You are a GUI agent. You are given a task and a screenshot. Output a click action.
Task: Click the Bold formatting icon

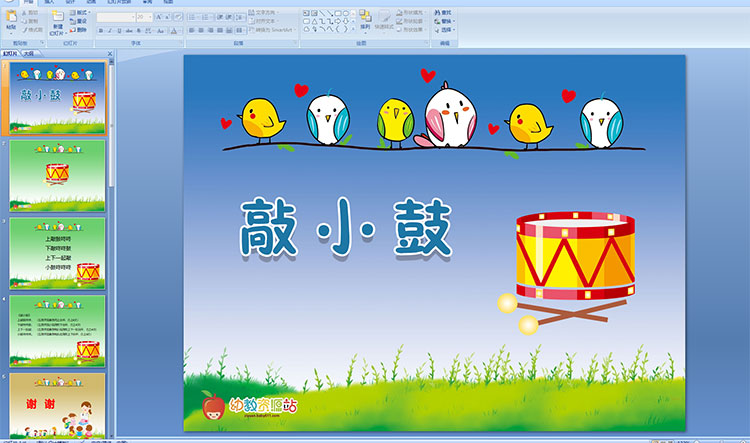point(101,30)
